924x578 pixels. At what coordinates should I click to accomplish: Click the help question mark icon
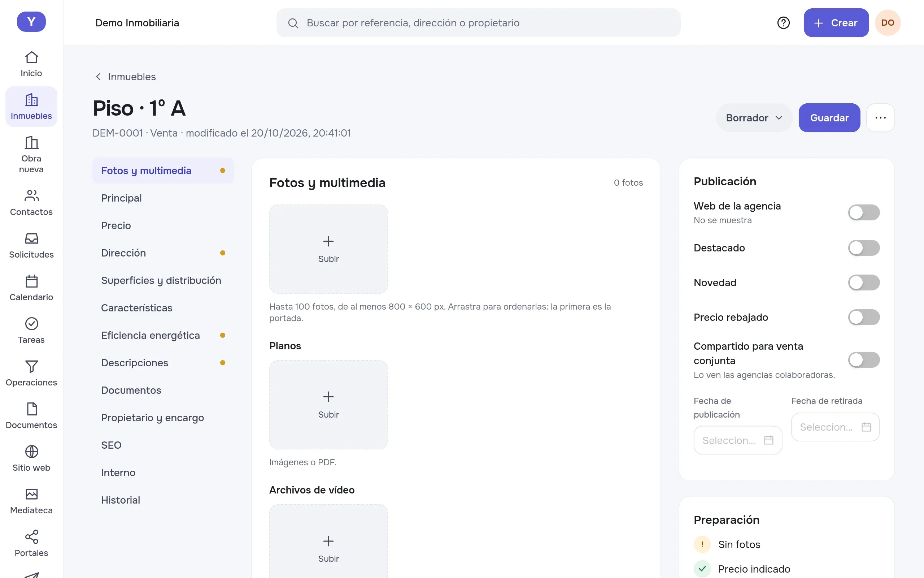[783, 23]
